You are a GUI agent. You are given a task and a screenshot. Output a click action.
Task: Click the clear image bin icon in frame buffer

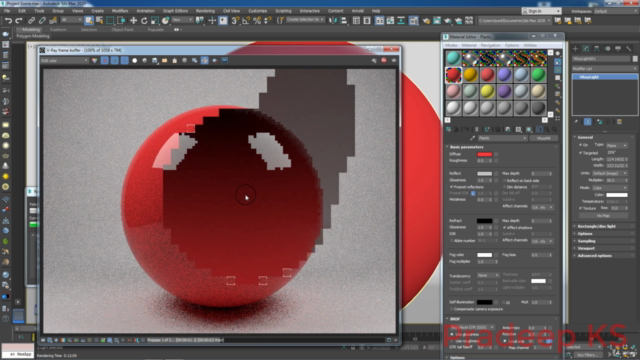[175, 60]
